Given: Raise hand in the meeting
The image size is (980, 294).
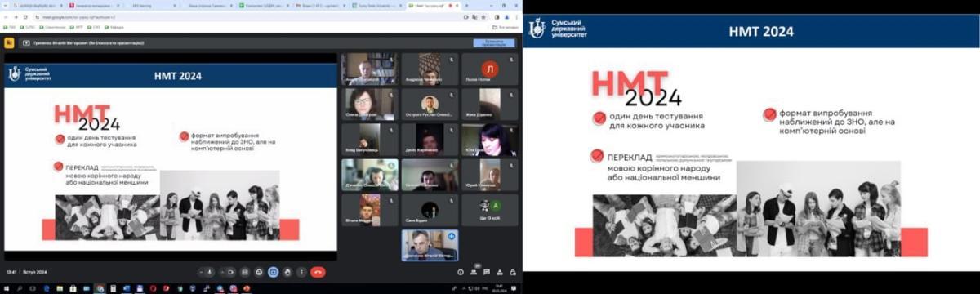Looking at the screenshot, I should [x=287, y=272].
